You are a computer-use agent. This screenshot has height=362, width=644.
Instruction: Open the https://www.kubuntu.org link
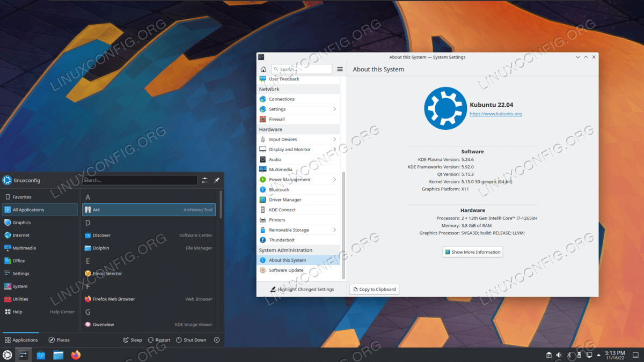[496, 114]
